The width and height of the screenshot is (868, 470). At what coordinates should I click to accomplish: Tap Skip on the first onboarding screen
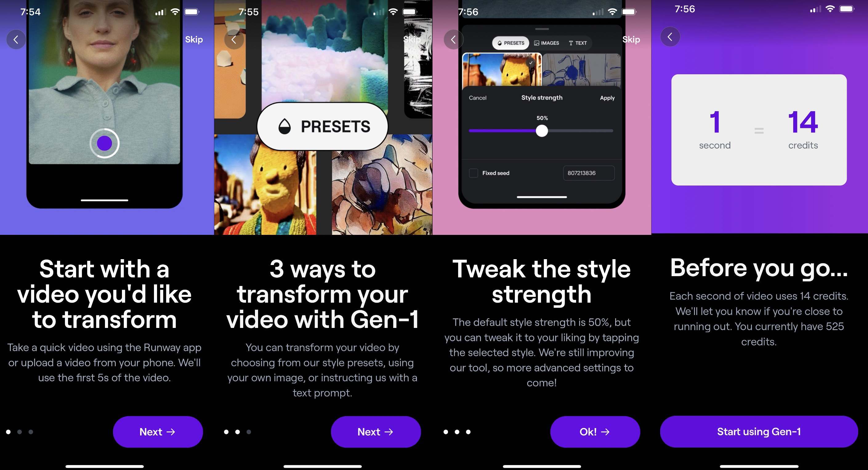tap(195, 39)
